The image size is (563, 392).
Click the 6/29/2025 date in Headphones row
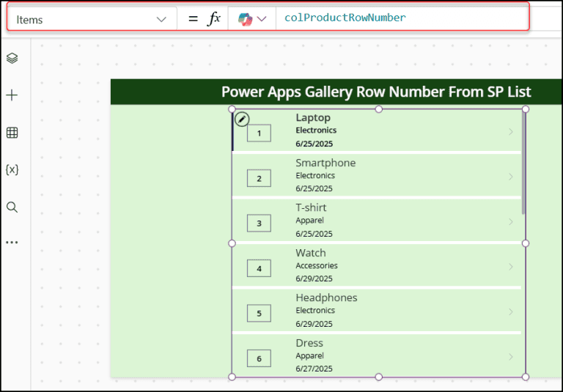[x=314, y=324]
